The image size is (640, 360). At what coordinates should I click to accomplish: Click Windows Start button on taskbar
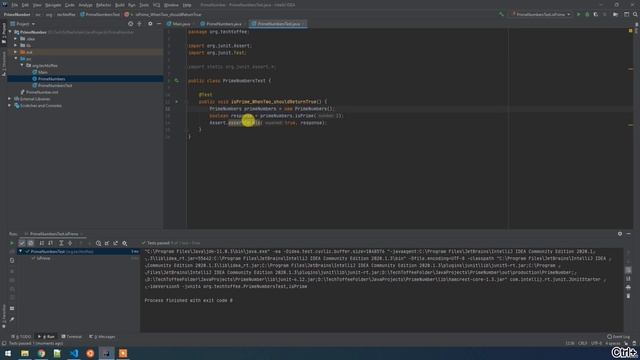click(x=8, y=353)
